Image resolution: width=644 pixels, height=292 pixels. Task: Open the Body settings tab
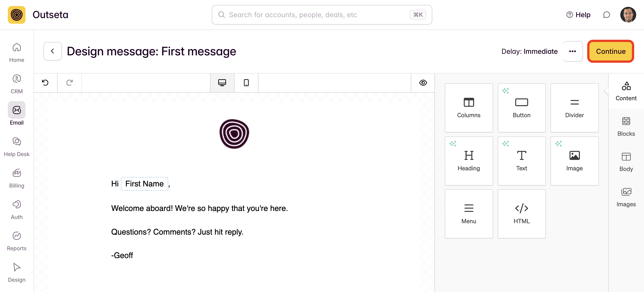(626, 162)
